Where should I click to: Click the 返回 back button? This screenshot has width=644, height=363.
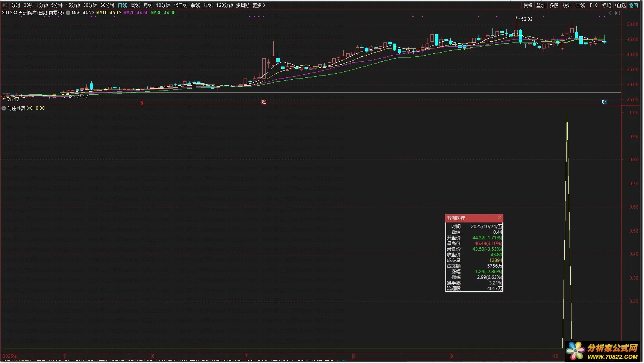(634, 5)
